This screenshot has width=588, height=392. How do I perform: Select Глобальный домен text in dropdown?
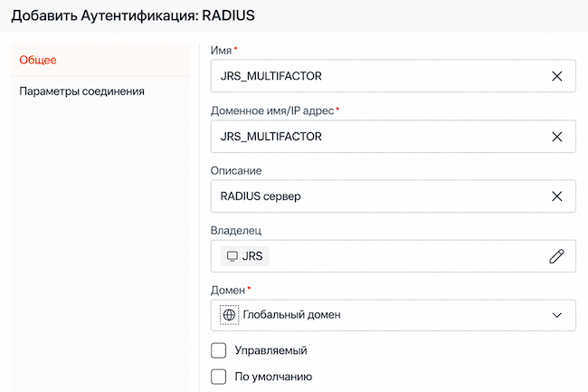(x=292, y=315)
